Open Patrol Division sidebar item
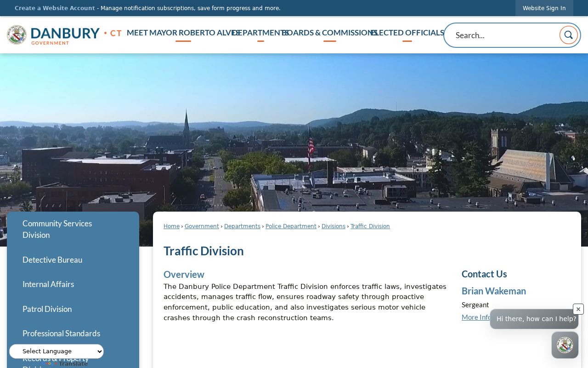The width and height of the screenshot is (588, 368). pos(73,309)
